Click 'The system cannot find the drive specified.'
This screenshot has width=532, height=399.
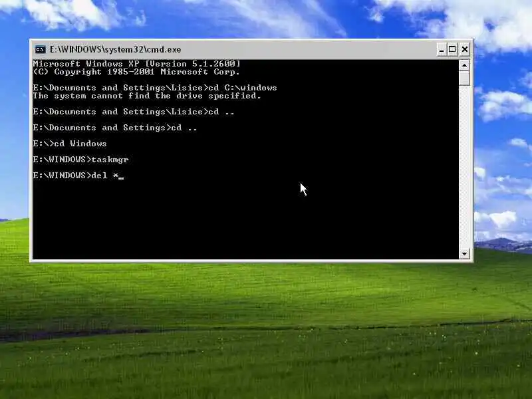pos(147,96)
